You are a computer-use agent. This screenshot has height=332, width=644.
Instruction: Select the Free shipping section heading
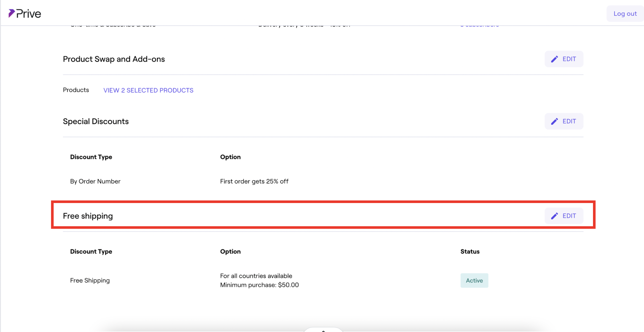click(88, 216)
